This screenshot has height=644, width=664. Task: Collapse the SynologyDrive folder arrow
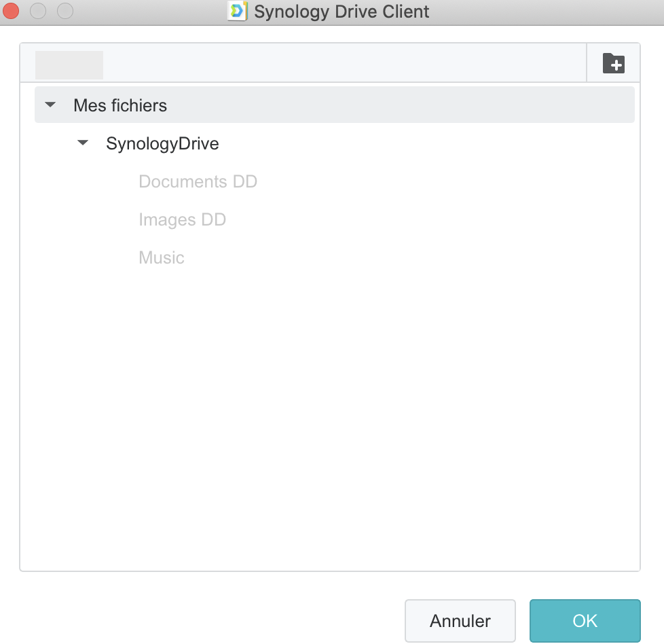pos(83,143)
